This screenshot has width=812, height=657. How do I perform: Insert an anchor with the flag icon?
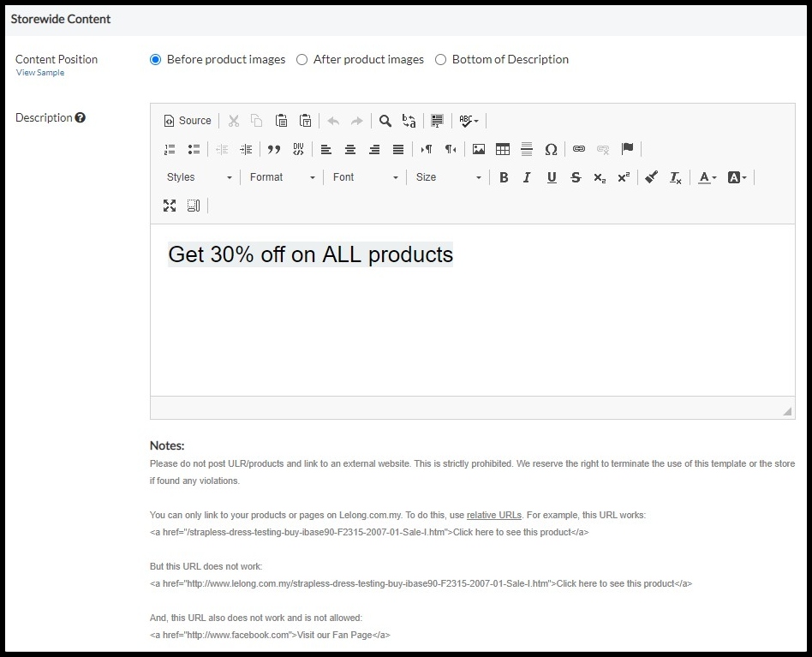[627, 149]
